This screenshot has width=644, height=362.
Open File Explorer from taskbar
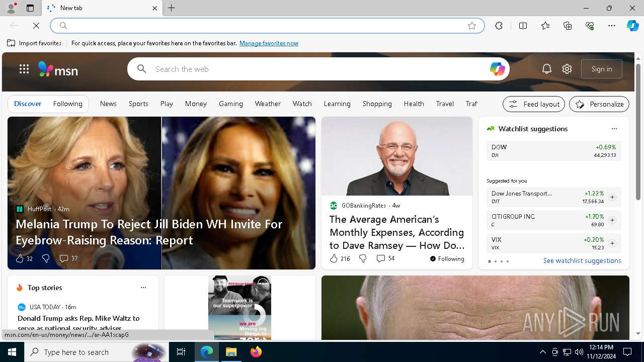coord(231,352)
